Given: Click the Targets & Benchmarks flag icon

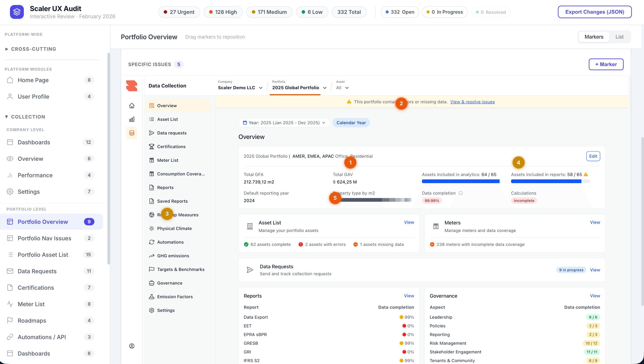Looking at the screenshot, I should tap(152, 270).
